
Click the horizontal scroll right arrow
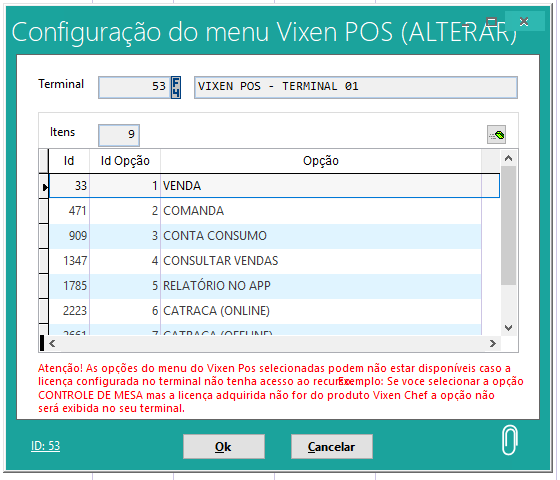pyautogui.click(x=493, y=344)
